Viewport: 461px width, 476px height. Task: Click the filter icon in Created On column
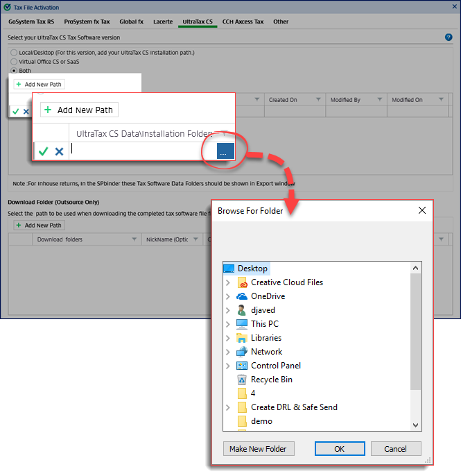pos(318,99)
